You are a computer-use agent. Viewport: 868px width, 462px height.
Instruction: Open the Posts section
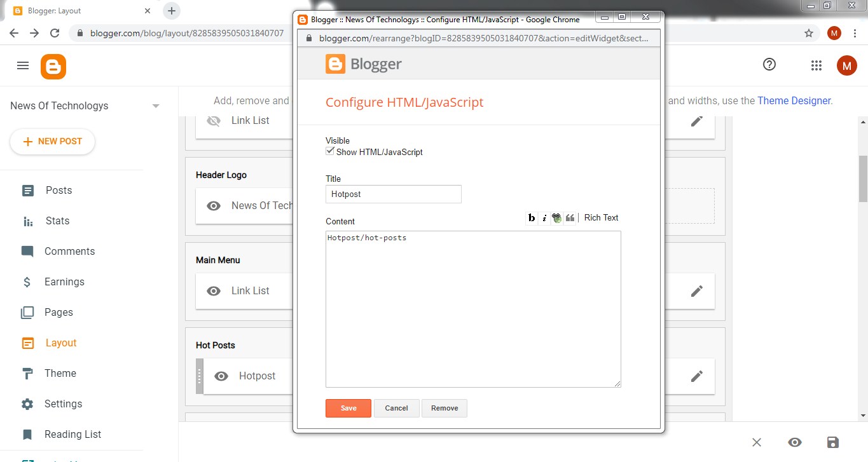tap(59, 191)
